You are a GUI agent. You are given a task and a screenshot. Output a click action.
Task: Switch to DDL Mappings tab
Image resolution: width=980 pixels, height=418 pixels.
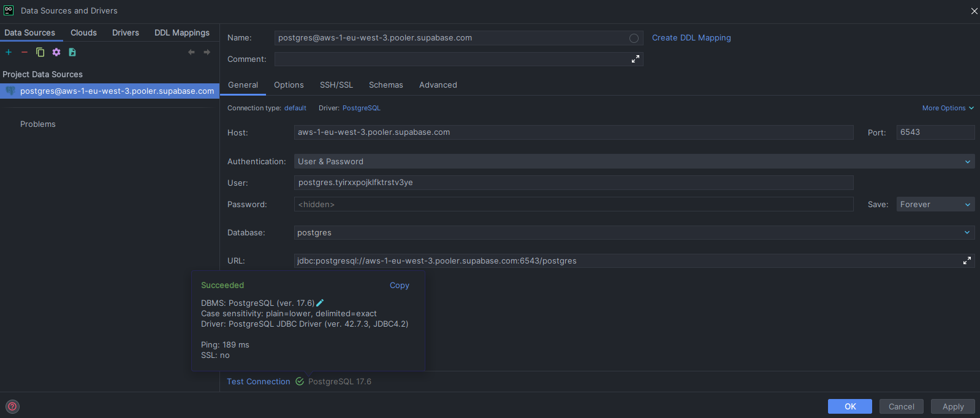pos(182,32)
